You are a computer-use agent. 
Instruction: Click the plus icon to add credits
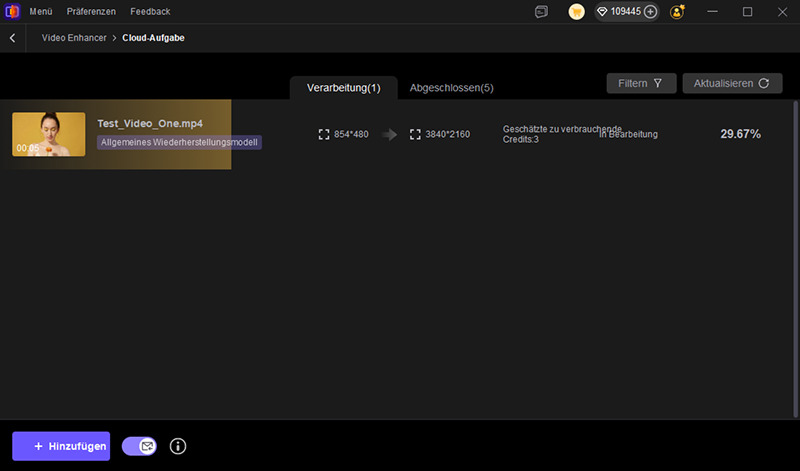point(651,12)
